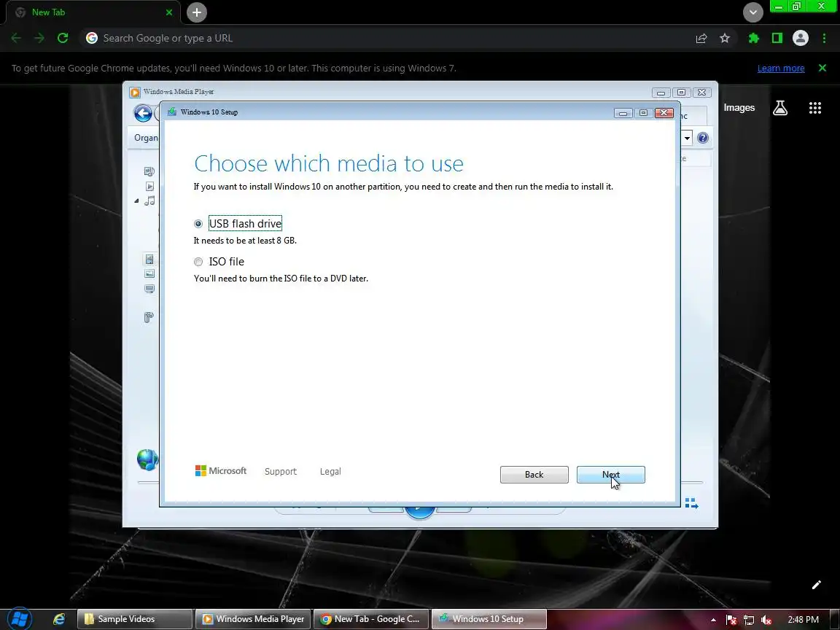840x630 pixels.
Task: Click the Switch to Now Playing icon
Action: (691, 504)
